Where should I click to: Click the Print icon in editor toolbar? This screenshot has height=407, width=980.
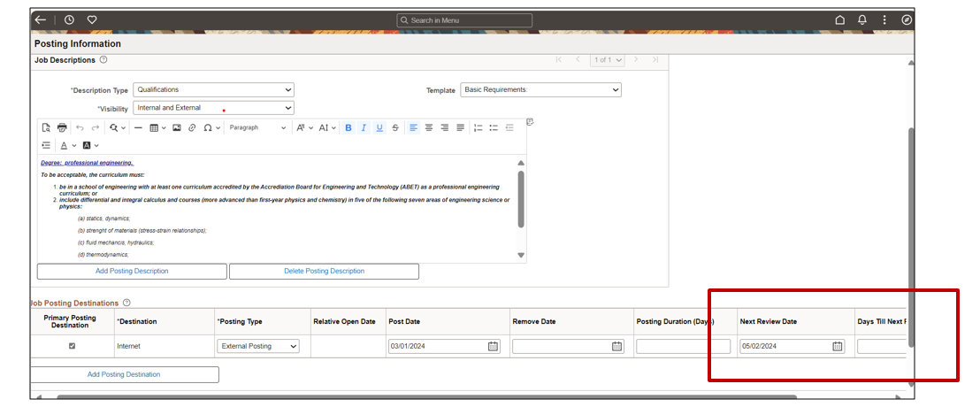pyautogui.click(x=62, y=127)
